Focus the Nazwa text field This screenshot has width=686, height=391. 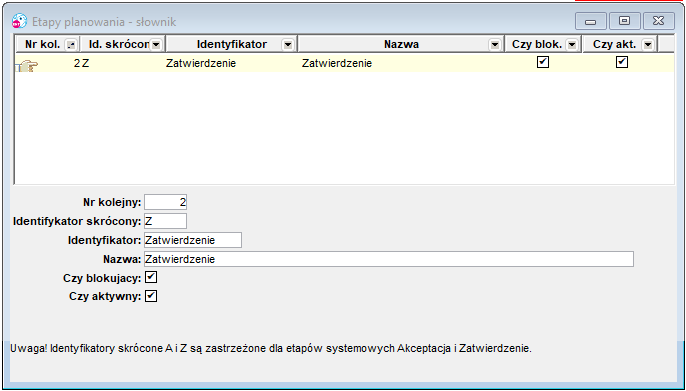point(388,259)
